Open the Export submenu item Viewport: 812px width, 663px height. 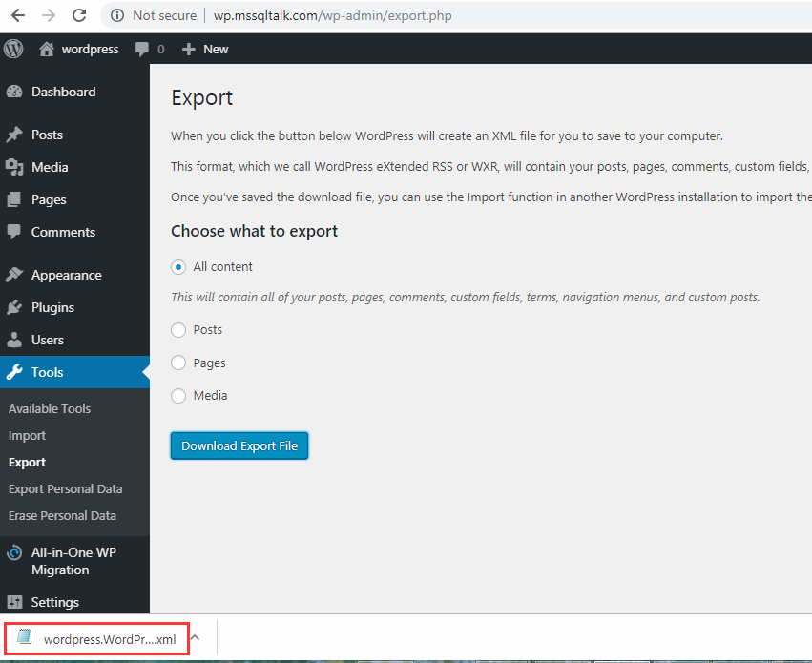pos(27,462)
